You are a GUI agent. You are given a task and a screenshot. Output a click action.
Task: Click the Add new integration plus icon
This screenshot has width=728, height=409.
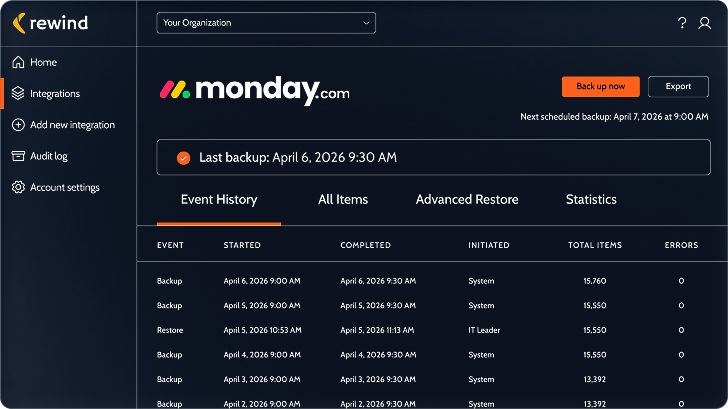(18, 124)
